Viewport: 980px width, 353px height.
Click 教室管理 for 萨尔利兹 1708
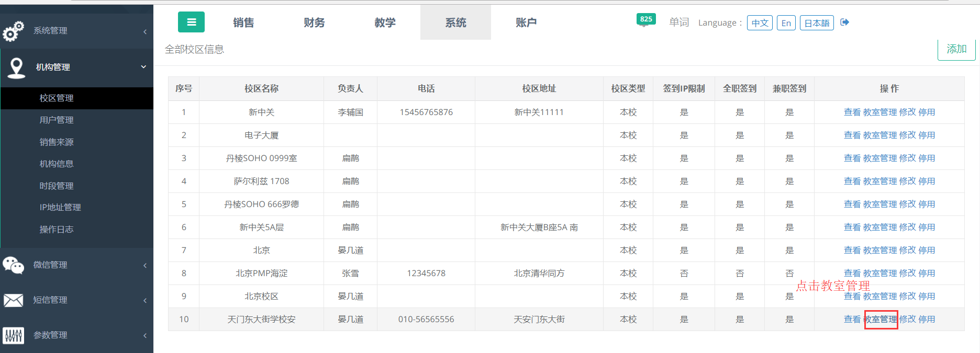[x=880, y=181]
